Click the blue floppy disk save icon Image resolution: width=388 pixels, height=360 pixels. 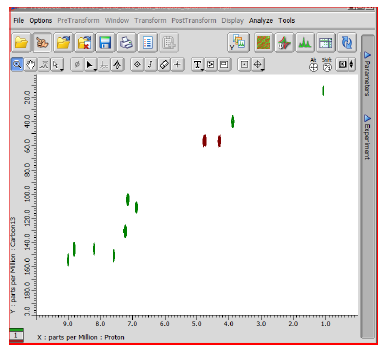pos(105,43)
